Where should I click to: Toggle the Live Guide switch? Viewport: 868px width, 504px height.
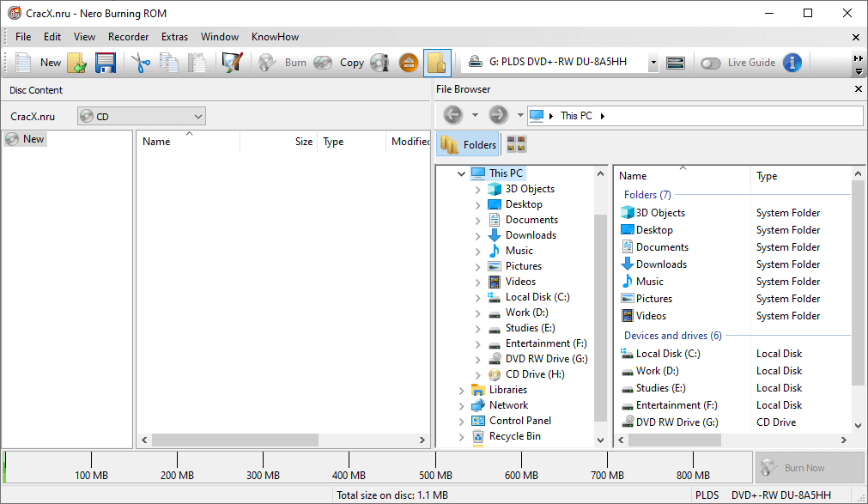(710, 64)
